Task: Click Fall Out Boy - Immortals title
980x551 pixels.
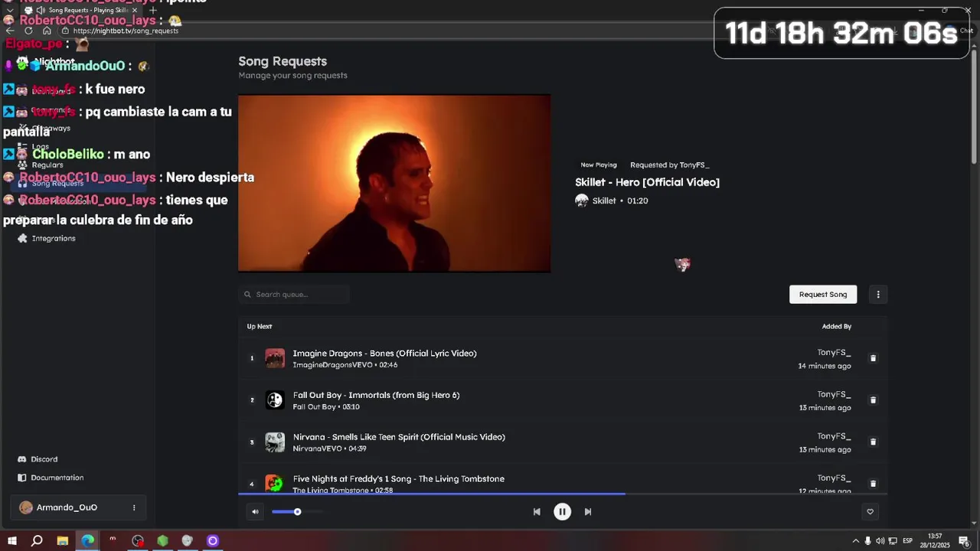Action: click(376, 395)
